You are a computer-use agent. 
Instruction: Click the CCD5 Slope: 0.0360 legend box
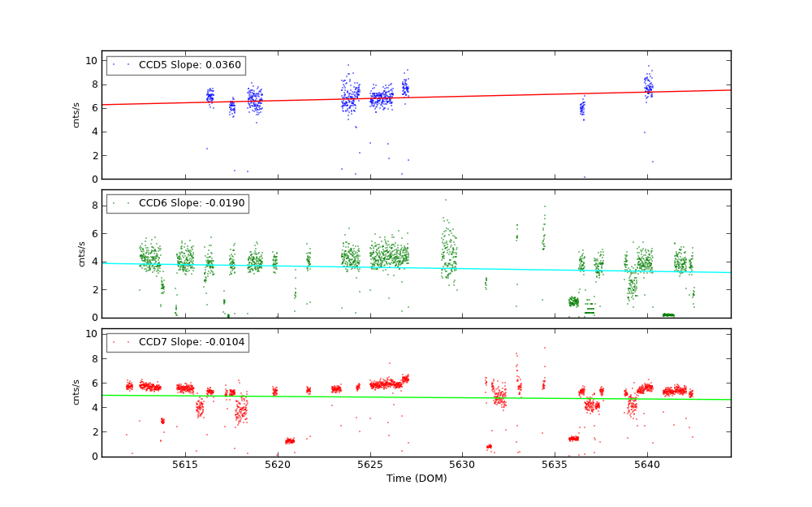(x=175, y=65)
